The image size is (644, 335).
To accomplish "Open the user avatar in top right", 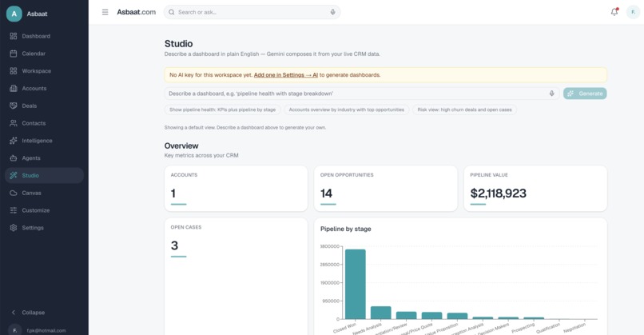I will [x=633, y=12].
